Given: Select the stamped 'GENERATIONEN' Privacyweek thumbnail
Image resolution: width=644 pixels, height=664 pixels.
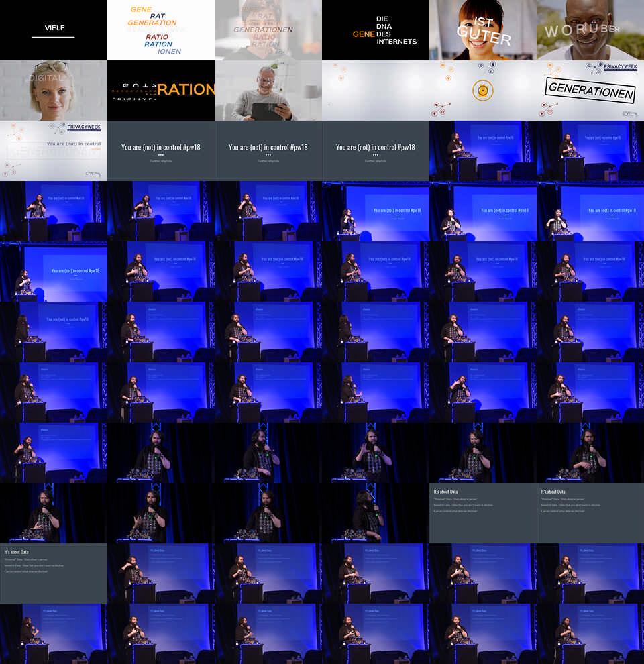Looking at the screenshot, I should pos(590,91).
